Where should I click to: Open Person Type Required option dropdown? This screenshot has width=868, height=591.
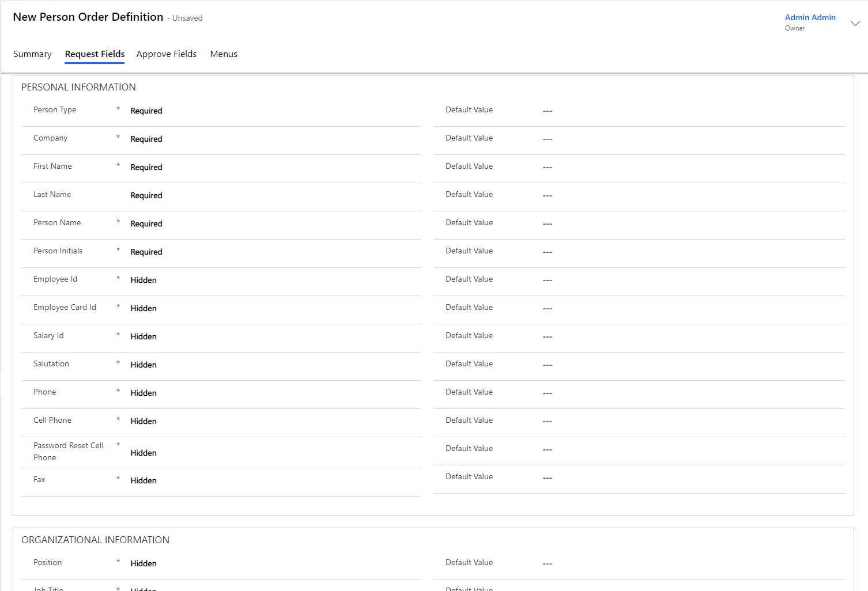point(146,111)
